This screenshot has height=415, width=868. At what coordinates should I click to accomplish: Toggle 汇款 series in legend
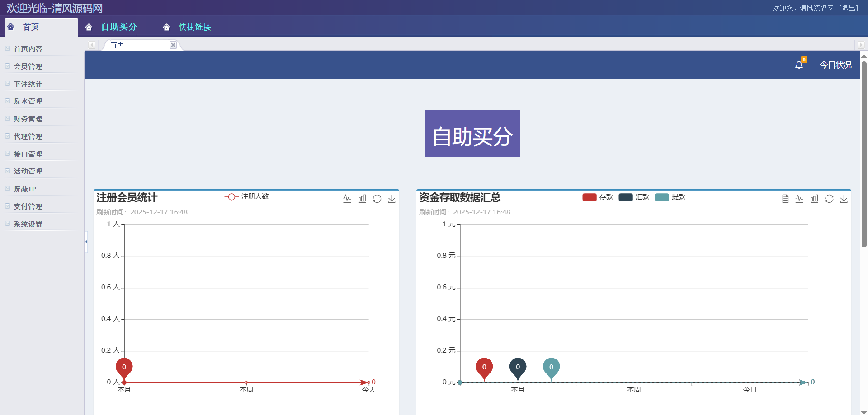[x=634, y=197]
